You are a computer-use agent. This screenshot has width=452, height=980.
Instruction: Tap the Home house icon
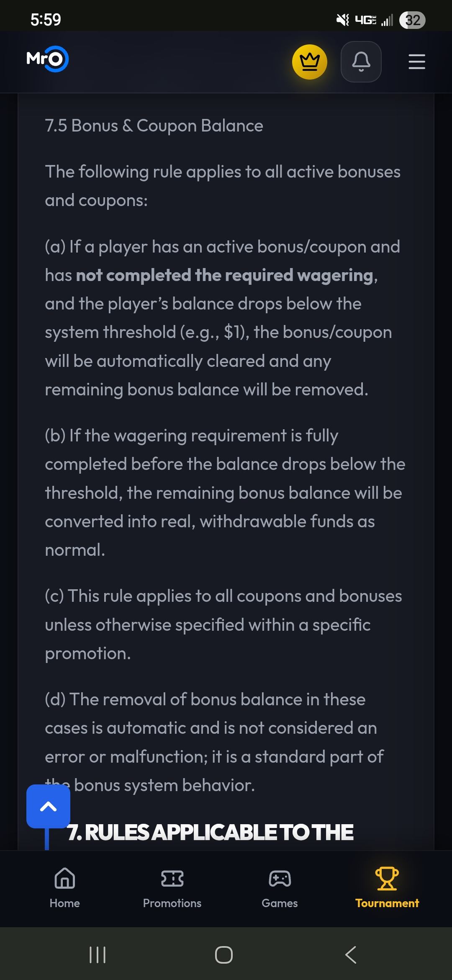(65, 878)
